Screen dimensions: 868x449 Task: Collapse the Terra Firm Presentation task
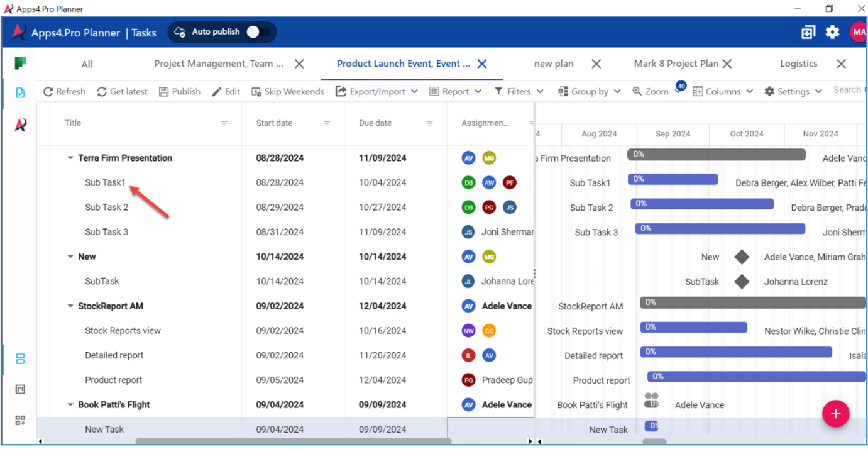point(70,158)
